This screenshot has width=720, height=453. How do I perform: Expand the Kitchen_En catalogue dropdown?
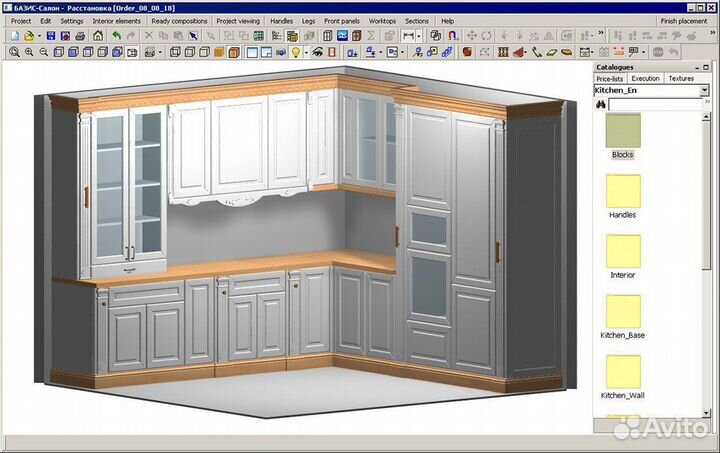coord(704,90)
